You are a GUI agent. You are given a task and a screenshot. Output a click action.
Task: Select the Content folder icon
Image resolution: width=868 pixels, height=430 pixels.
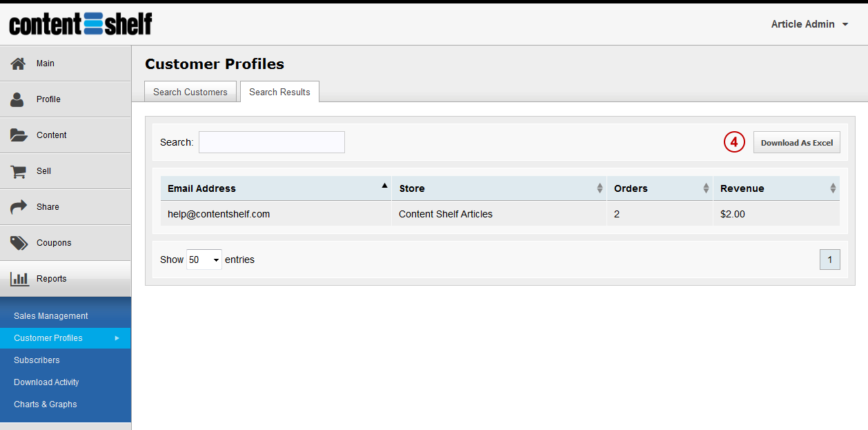(19, 135)
